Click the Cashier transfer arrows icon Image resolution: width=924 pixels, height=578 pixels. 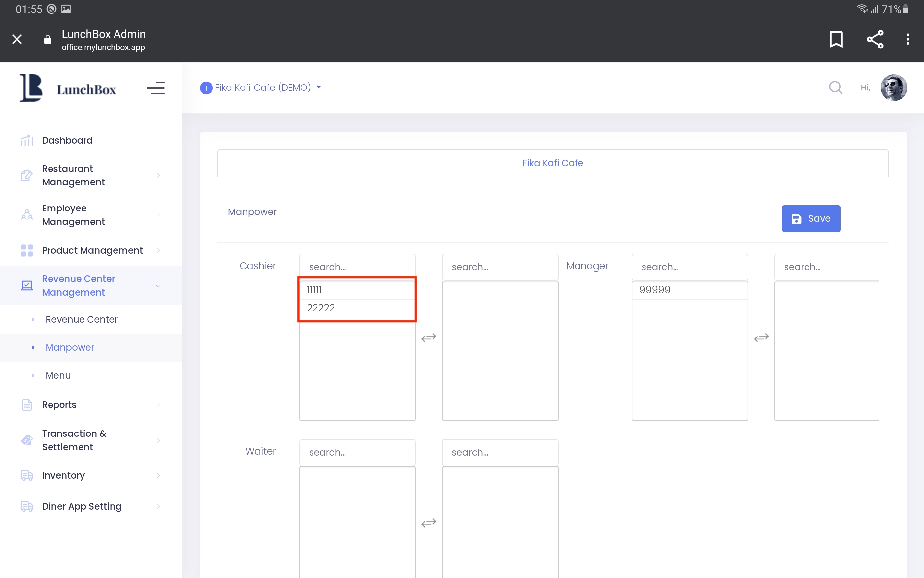coord(429,337)
